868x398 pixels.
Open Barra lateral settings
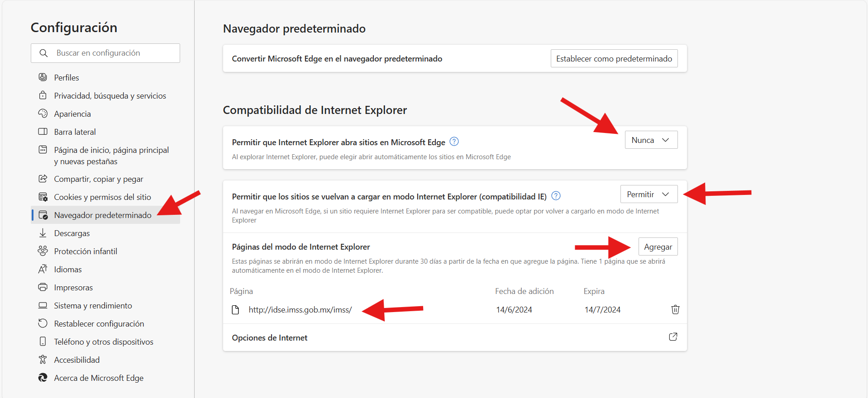105,132
